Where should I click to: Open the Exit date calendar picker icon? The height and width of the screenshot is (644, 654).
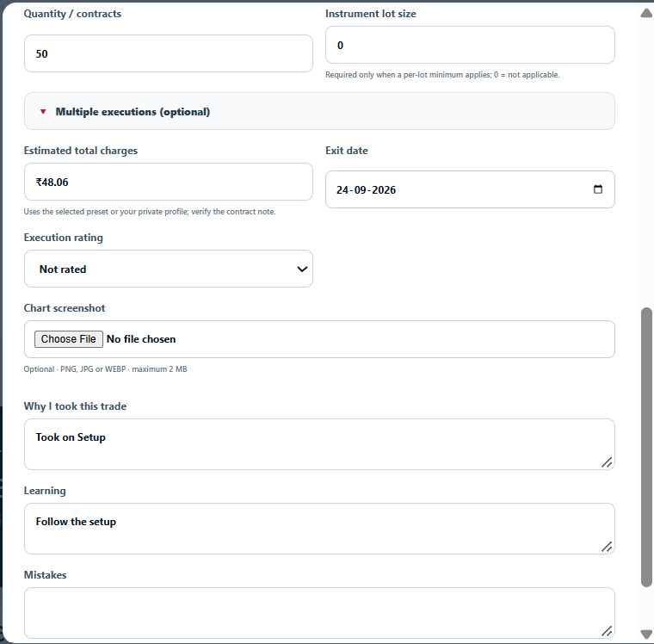tap(598, 189)
